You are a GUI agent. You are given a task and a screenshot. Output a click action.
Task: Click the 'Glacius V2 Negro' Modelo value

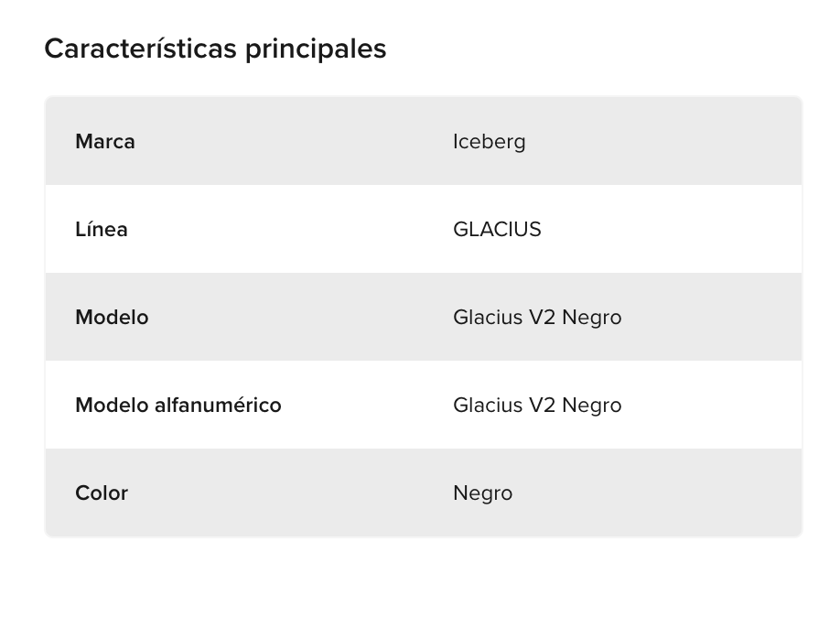(x=537, y=318)
